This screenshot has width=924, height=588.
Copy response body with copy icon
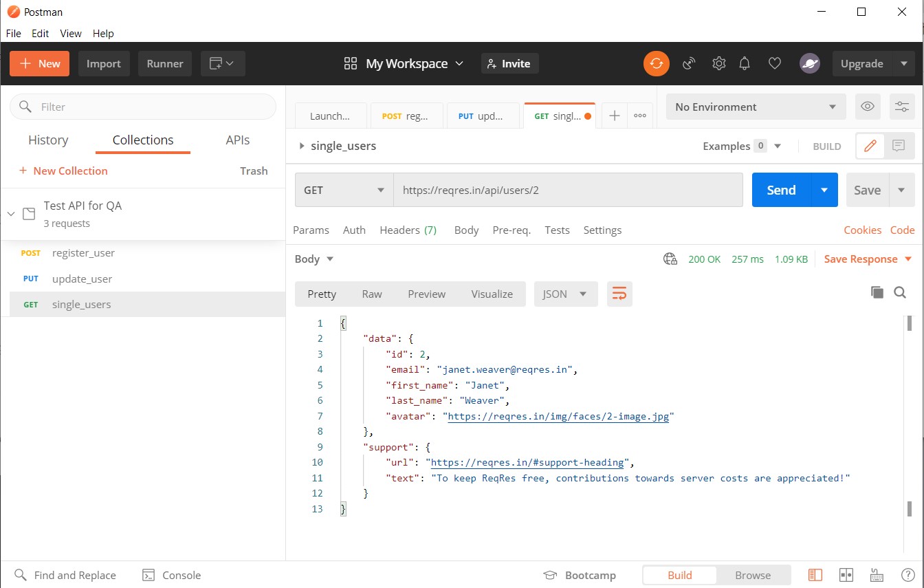coord(877,292)
